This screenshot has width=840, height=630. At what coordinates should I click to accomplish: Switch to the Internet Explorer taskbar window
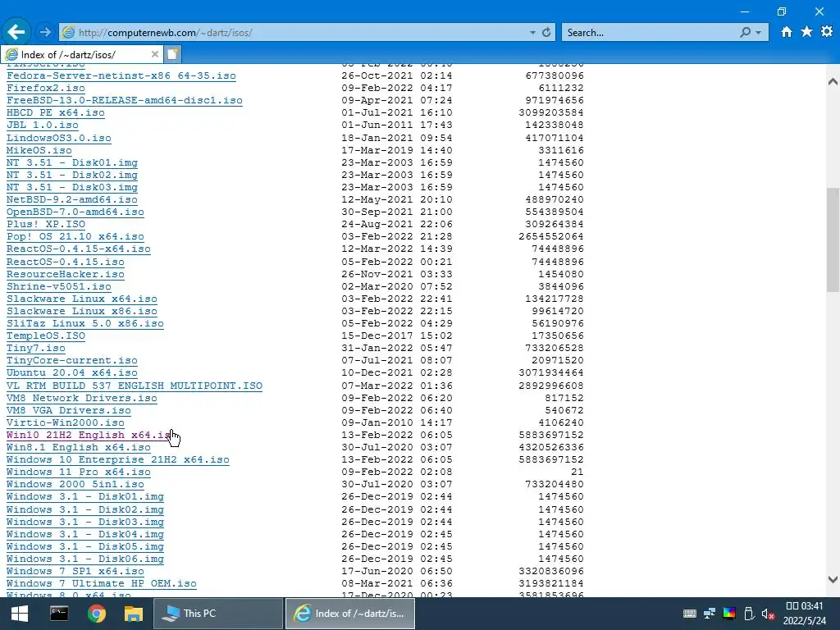click(349, 614)
